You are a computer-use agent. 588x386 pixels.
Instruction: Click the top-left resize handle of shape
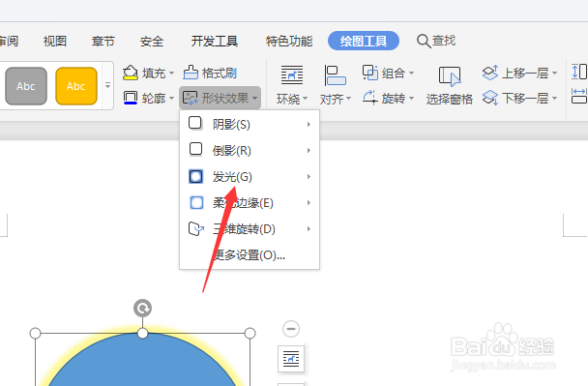click(35, 333)
